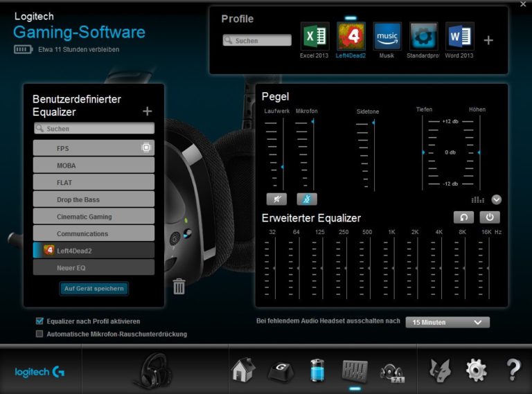The width and height of the screenshot is (532, 394).
Task: Select the FPS equalizer preset
Action: [94, 148]
